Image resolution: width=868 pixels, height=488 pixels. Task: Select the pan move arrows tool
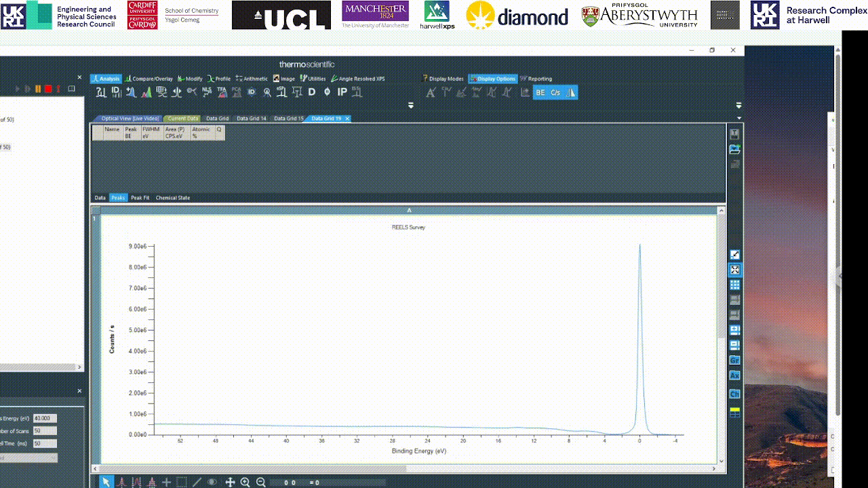pyautogui.click(x=230, y=482)
